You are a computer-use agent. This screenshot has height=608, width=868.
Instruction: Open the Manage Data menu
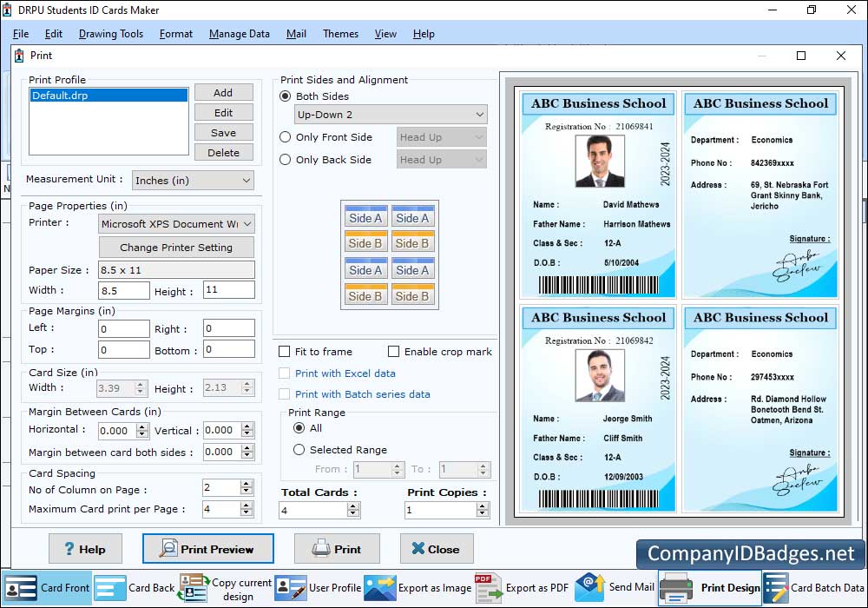(240, 34)
